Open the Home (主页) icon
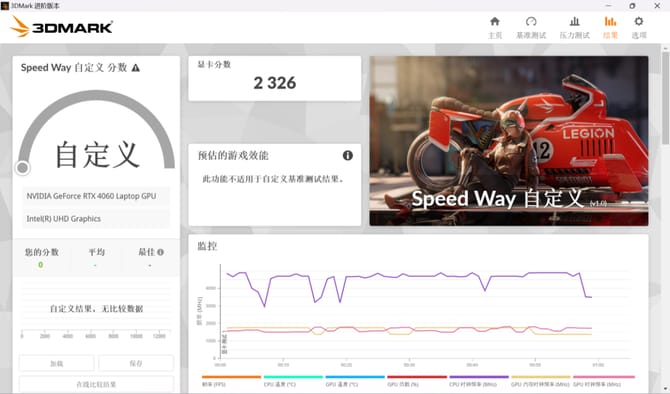This screenshot has height=394, width=670. pyautogui.click(x=495, y=27)
